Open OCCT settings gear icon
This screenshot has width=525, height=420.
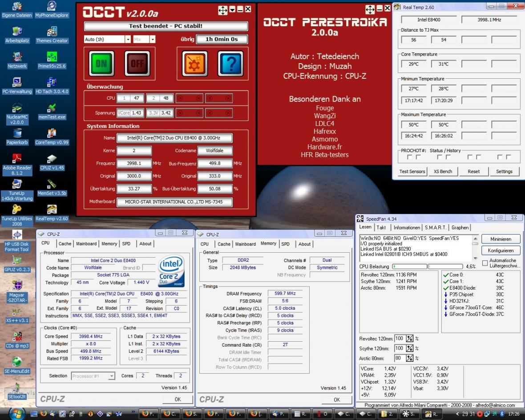pyautogui.click(x=194, y=63)
